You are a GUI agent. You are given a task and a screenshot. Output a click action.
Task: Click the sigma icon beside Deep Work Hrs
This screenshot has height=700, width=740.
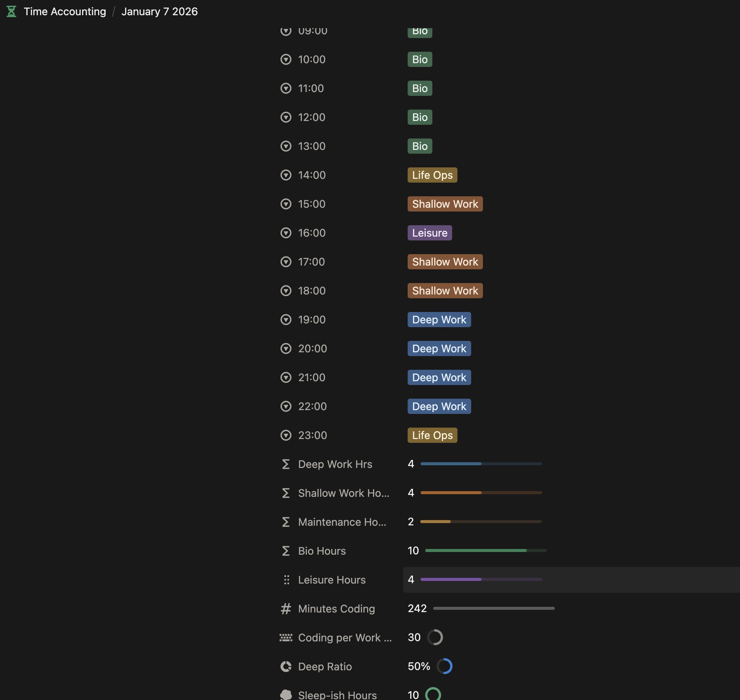[x=286, y=464]
